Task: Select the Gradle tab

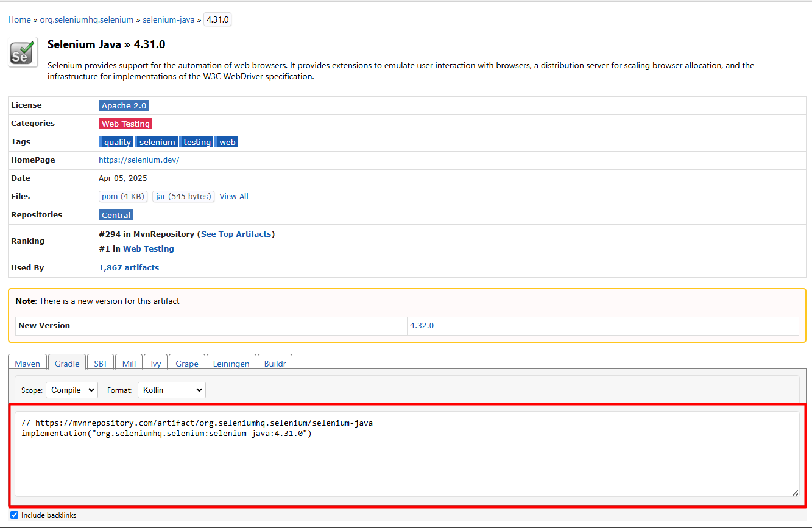Action: [67, 363]
